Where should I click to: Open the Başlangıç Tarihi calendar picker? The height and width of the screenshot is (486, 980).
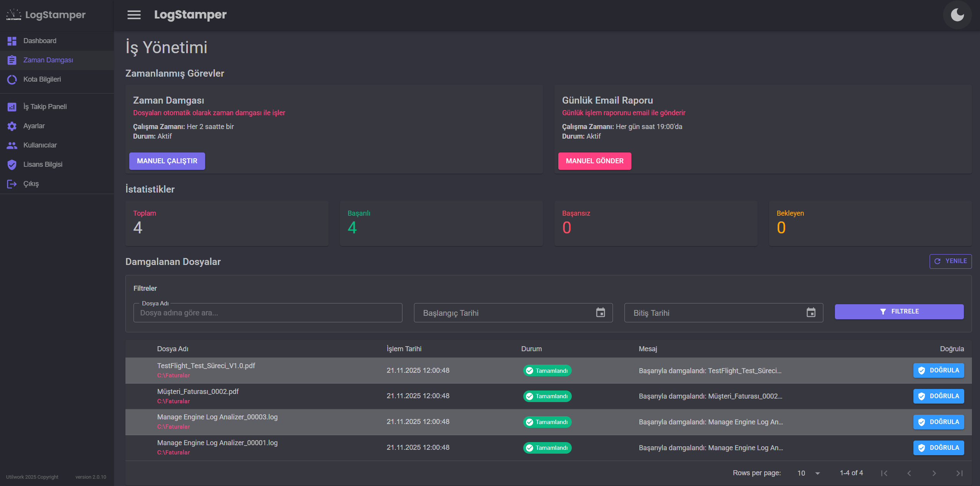(600, 313)
